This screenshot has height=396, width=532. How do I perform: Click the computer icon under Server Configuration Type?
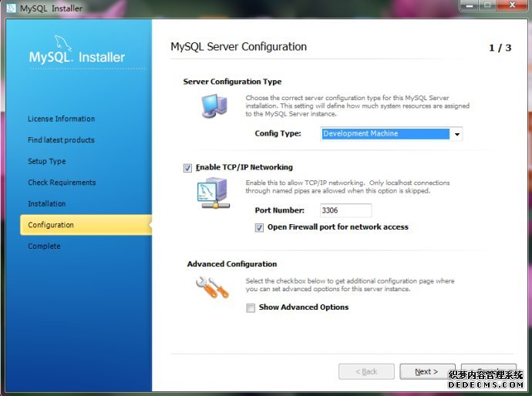tap(214, 106)
